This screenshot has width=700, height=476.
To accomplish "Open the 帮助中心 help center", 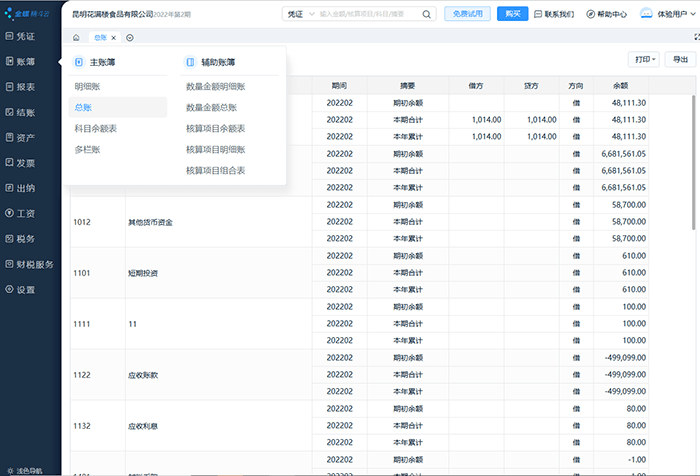I will click(606, 14).
